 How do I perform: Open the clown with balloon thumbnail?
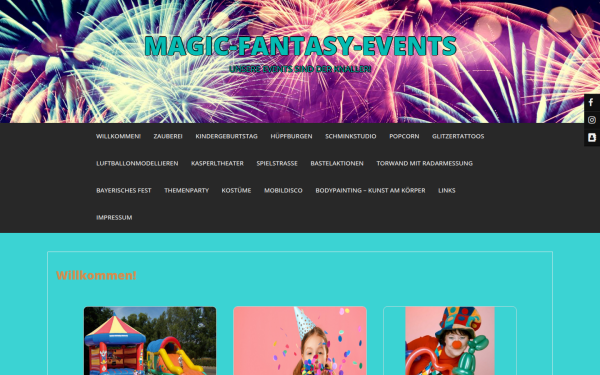pos(450,341)
